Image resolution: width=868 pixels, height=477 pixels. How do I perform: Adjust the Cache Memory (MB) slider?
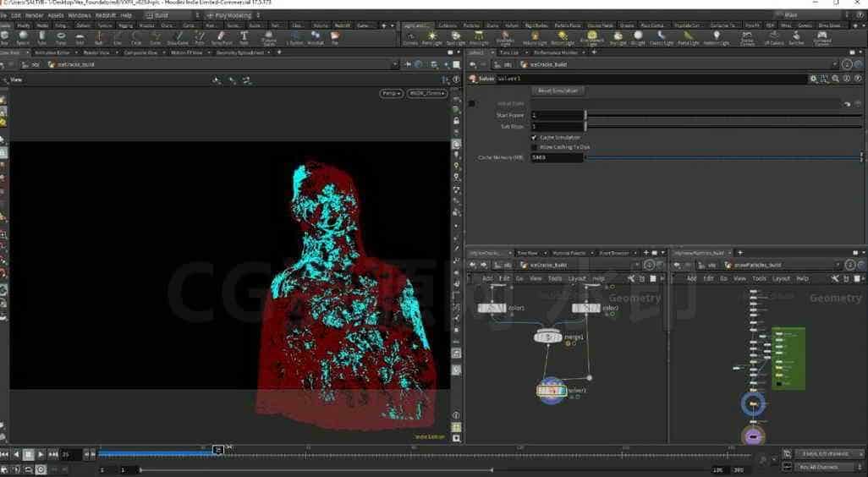723,157
